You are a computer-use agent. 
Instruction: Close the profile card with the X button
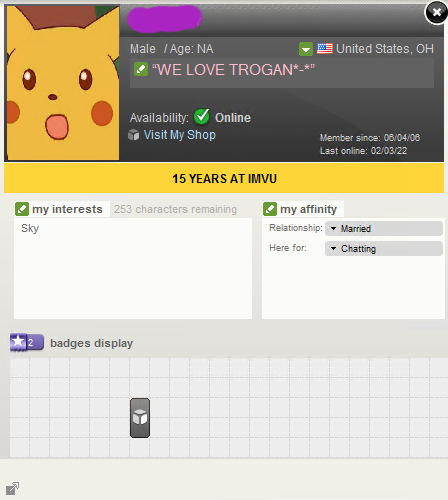pos(436,13)
